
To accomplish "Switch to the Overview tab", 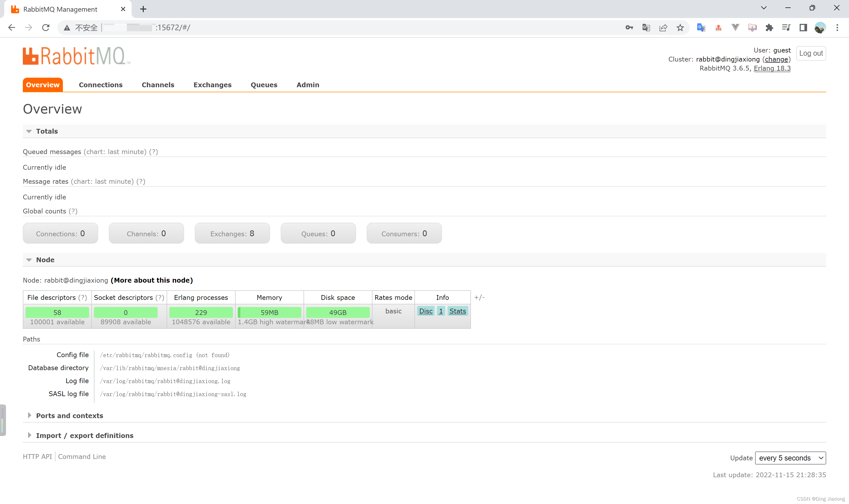I will pyautogui.click(x=43, y=85).
